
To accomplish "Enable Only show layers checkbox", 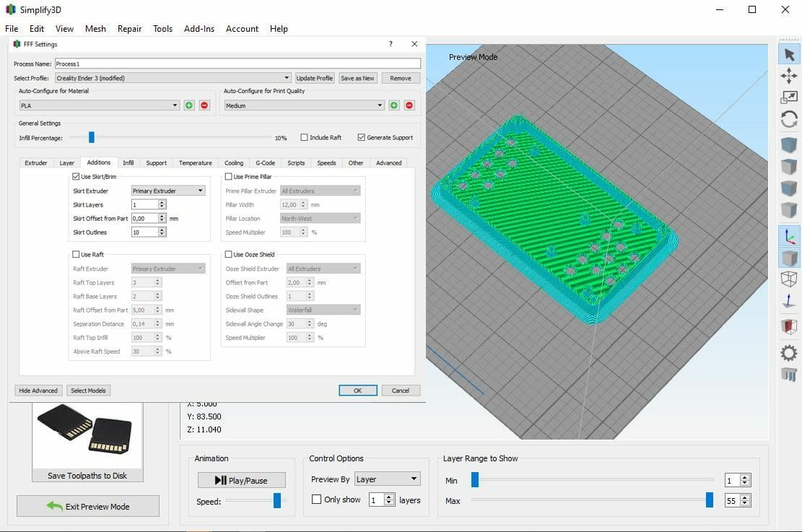I will pyautogui.click(x=317, y=500).
